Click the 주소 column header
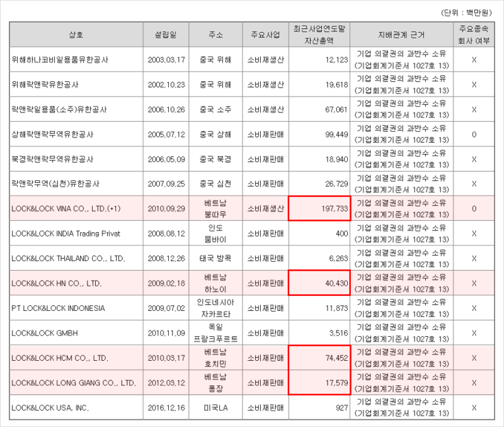The width and height of the screenshot is (504, 427). [x=215, y=35]
